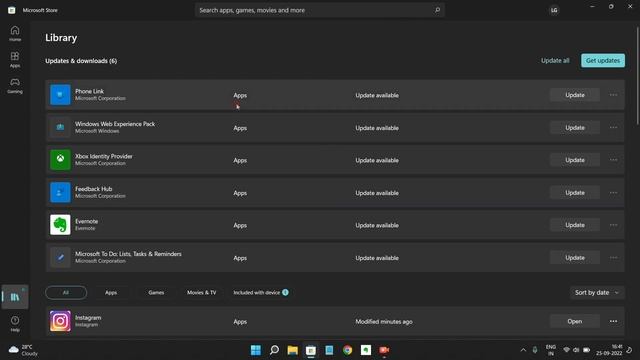Image resolution: width=640 pixels, height=360 pixels.
Task: Select the All filter
Action: click(66, 293)
